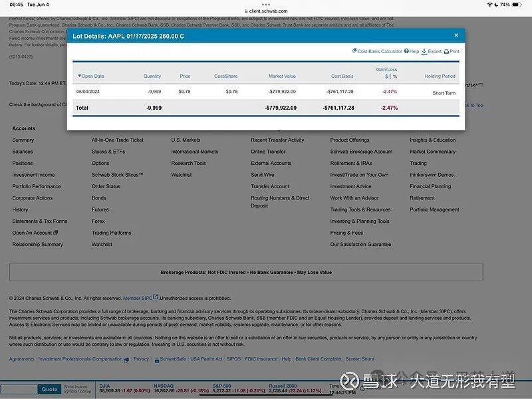Open Retirement & IRAs link
This screenshot has width=532, height=399.
click(351, 163)
